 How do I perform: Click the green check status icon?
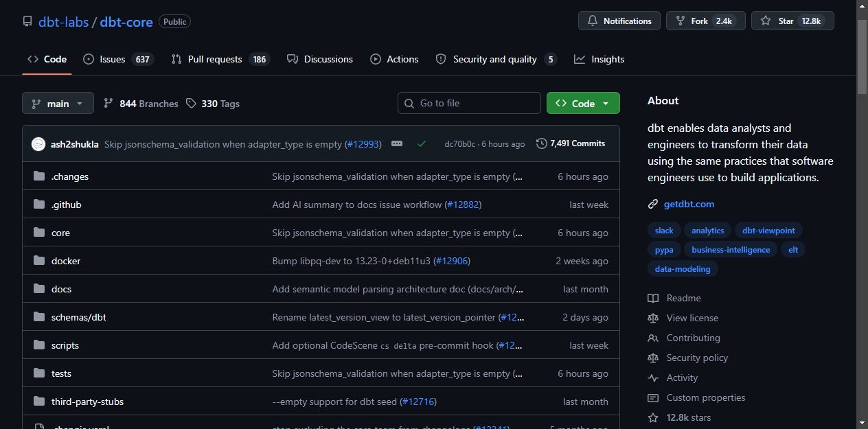coord(422,143)
